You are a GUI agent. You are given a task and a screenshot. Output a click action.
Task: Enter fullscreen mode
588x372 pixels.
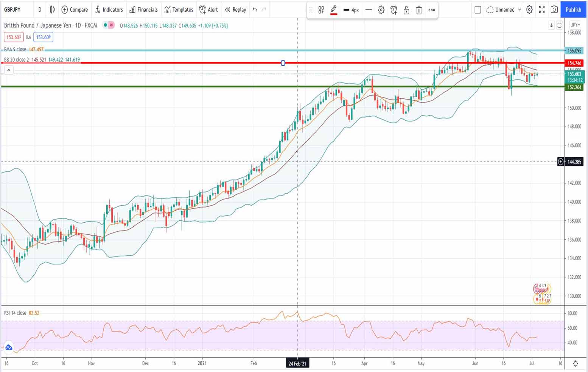tap(542, 9)
